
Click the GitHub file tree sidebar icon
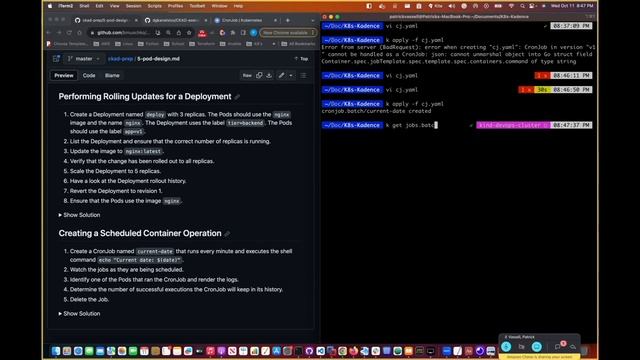(56, 59)
